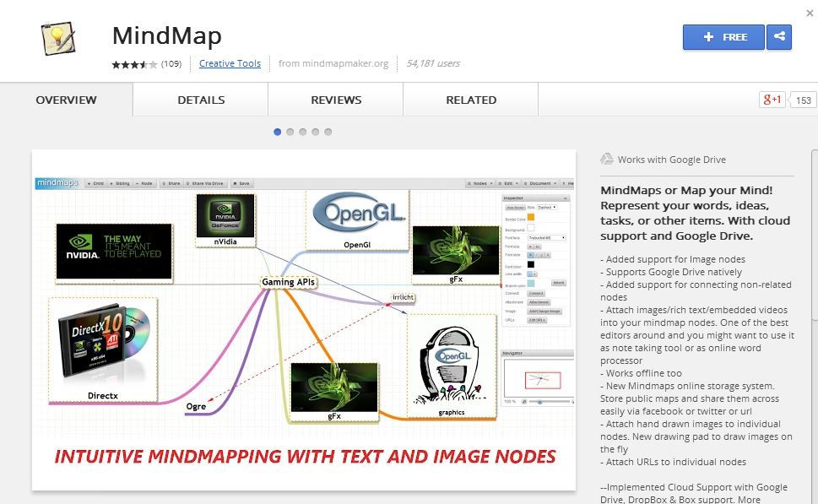Click the MindMap lightbulb app icon
818x504 pixels.
point(58,39)
